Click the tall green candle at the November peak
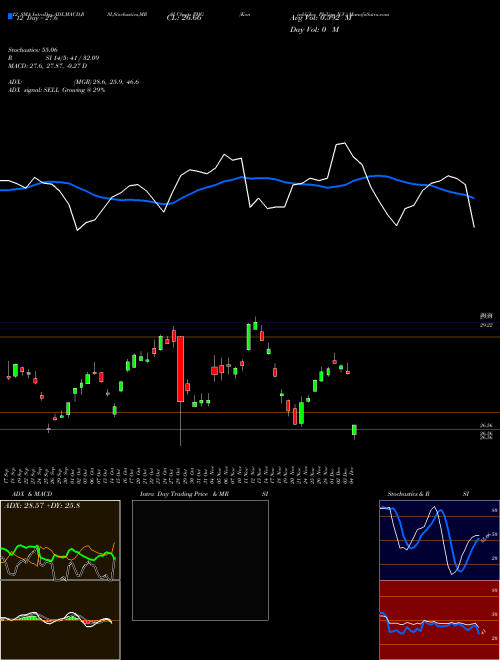The height and width of the screenshot is (660, 500). (249, 336)
